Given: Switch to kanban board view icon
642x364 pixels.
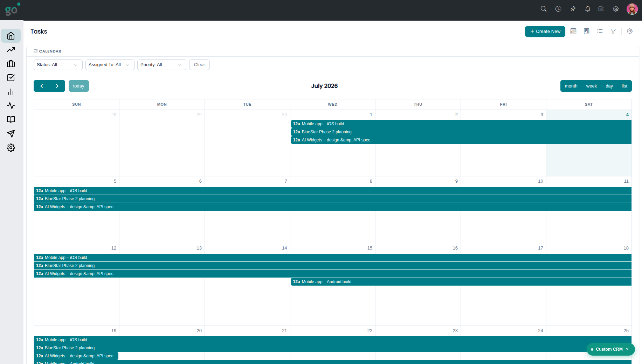Looking at the screenshot, I should (x=587, y=31).
